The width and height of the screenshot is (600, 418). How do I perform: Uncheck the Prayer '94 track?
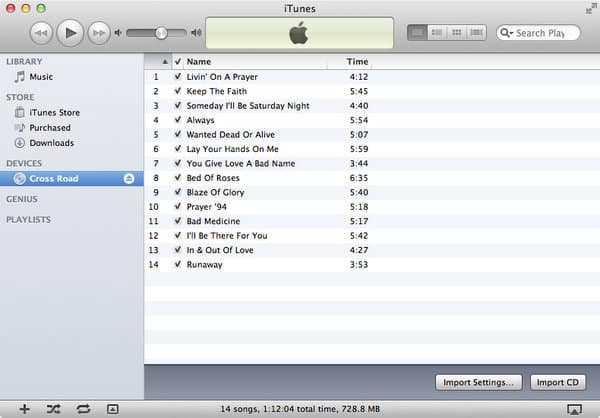point(178,207)
